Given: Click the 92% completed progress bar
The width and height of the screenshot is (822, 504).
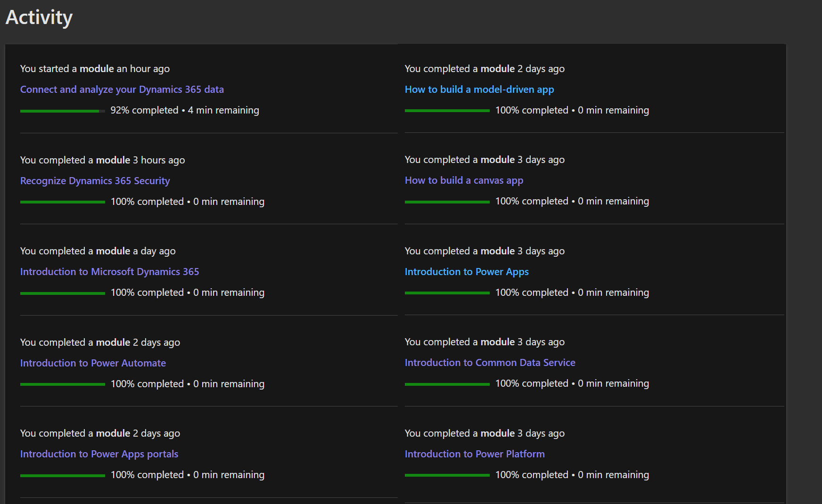Looking at the screenshot, I should point(63,111).
